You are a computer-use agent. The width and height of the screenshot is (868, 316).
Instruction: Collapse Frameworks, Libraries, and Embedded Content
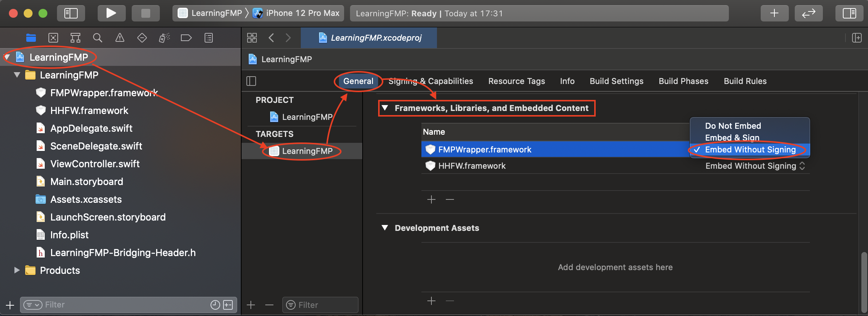(385, 108)
